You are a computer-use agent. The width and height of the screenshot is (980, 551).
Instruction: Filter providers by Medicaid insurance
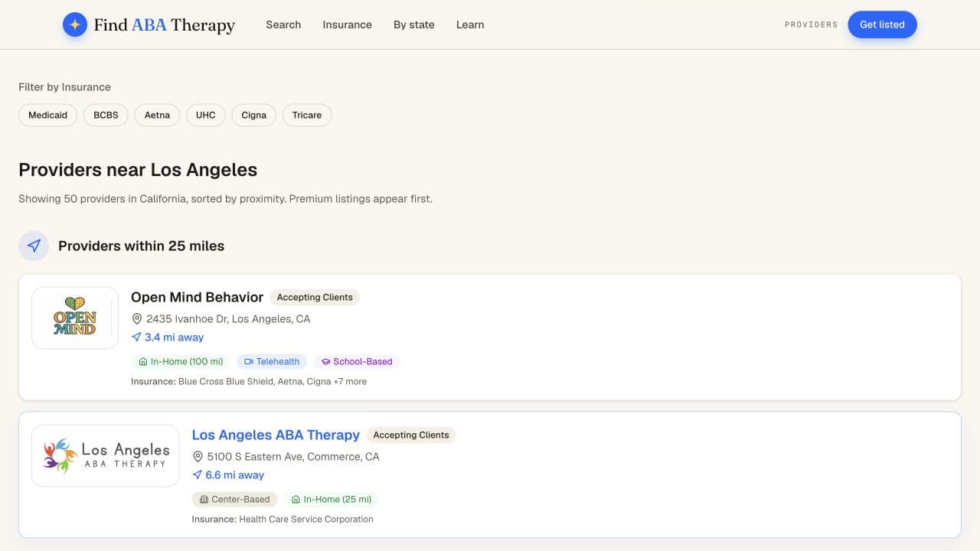(47, 115)
